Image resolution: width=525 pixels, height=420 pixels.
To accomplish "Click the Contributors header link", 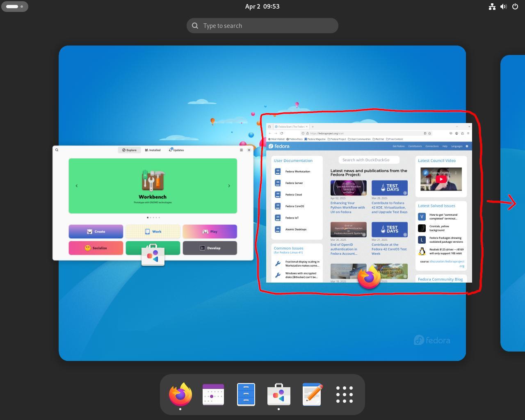I will click(x=415, y=146).
